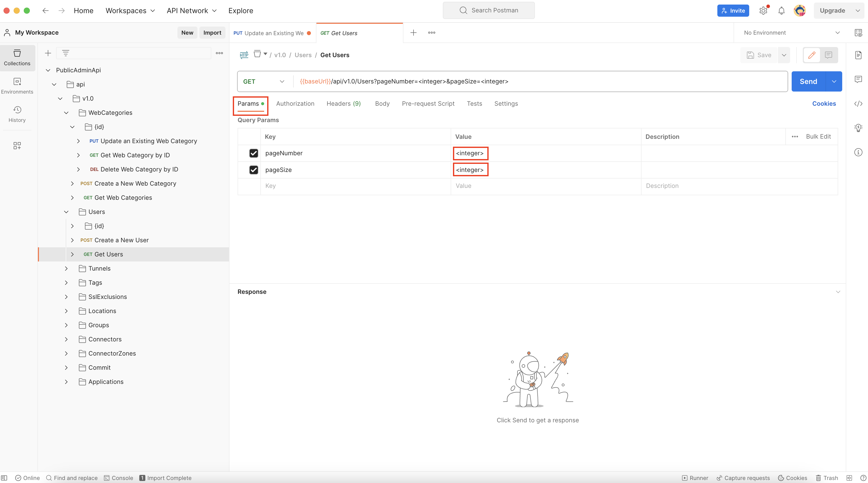Open the Console in status bar
This screenshot has width=868, height=483.
coord(118,478)
